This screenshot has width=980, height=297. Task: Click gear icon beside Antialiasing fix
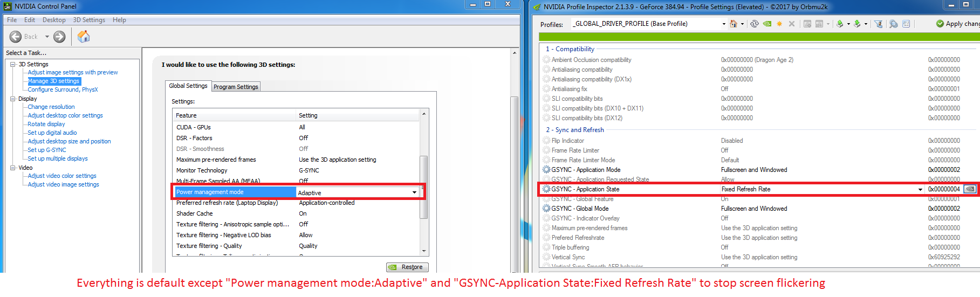tap(546, 89)
